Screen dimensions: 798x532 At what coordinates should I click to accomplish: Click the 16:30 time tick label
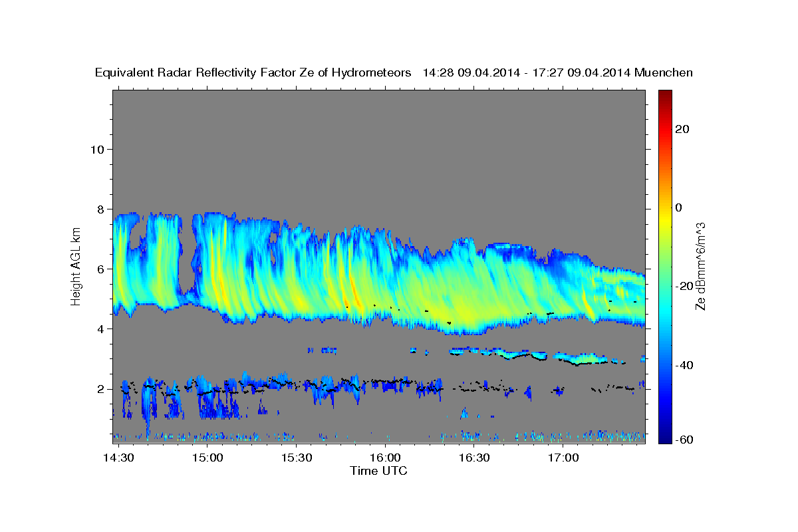(474, 458)
